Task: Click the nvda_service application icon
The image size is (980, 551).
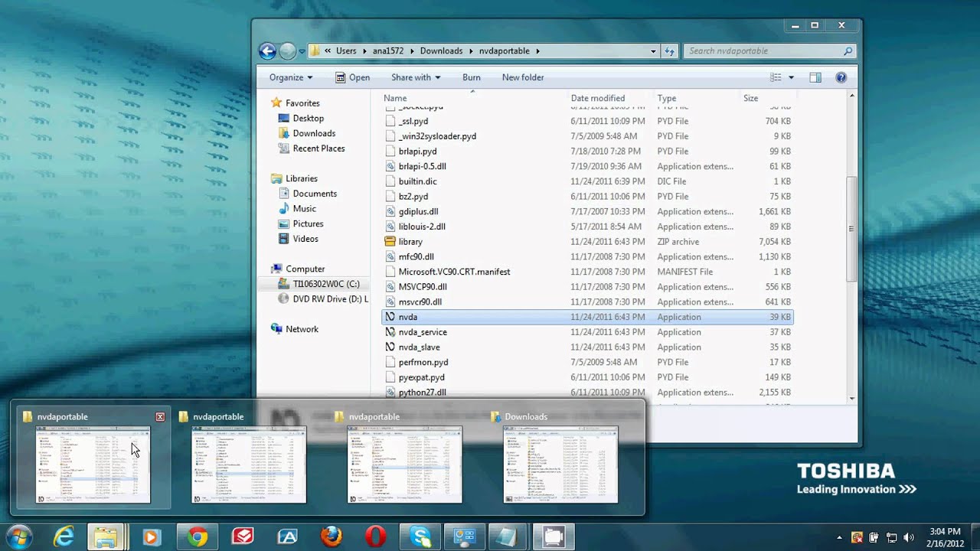Action: 390,332
